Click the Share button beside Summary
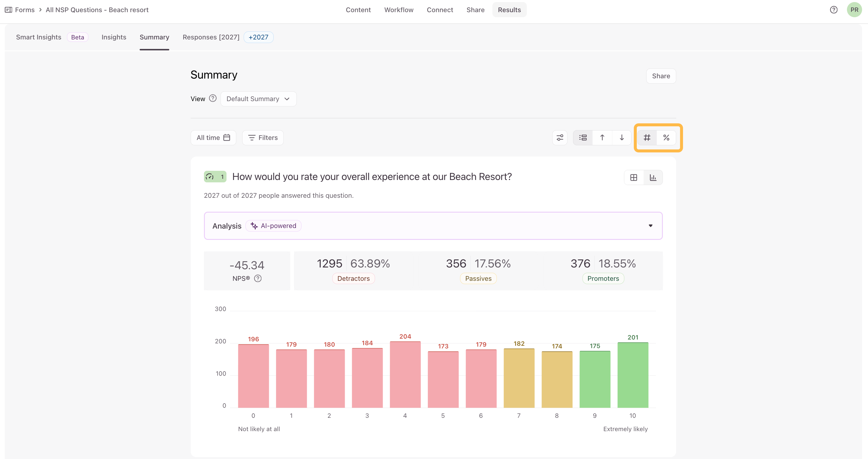The image size is (868, 459). click(x=661, y=76)
